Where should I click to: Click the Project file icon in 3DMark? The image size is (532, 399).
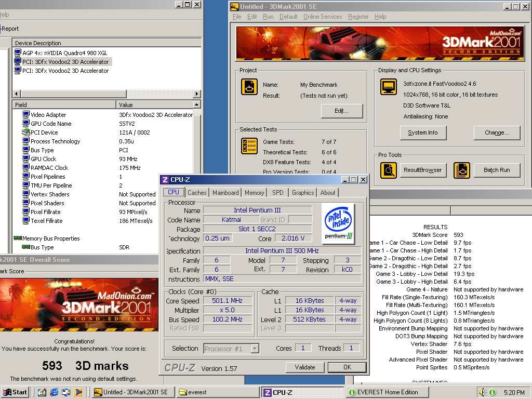point(249,87)
